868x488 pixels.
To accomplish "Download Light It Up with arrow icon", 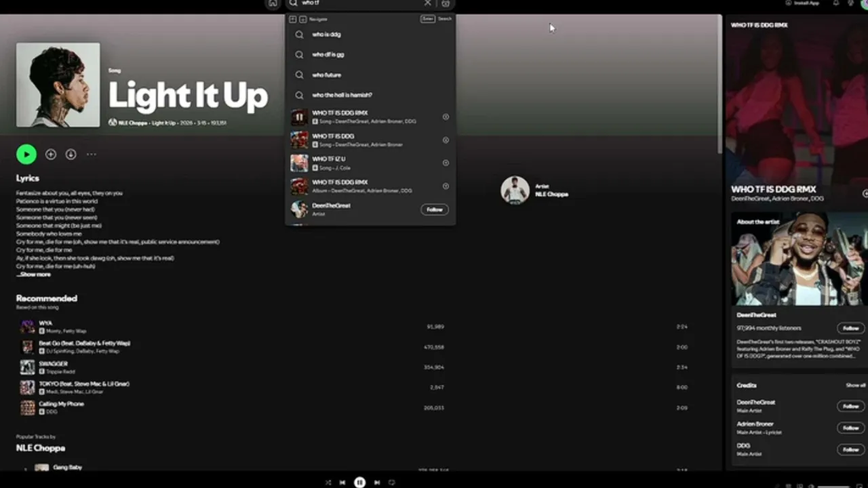I will pos(71,155).
